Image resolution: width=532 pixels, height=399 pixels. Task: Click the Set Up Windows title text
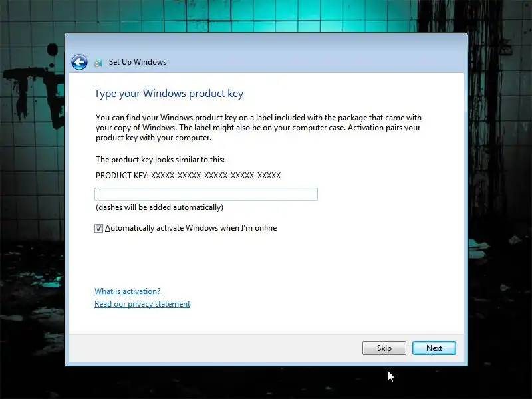pyautogui.click(x=138, y=62)
